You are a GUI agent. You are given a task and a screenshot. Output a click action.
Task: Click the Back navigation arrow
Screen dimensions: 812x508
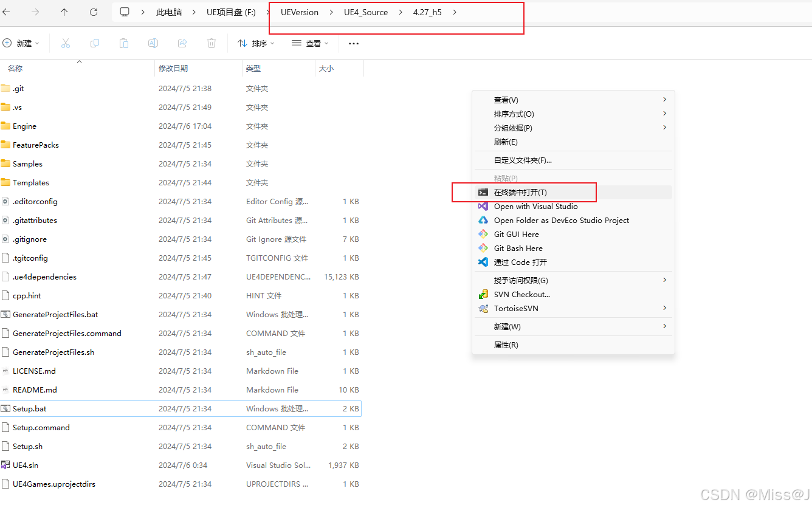[5, 12]
